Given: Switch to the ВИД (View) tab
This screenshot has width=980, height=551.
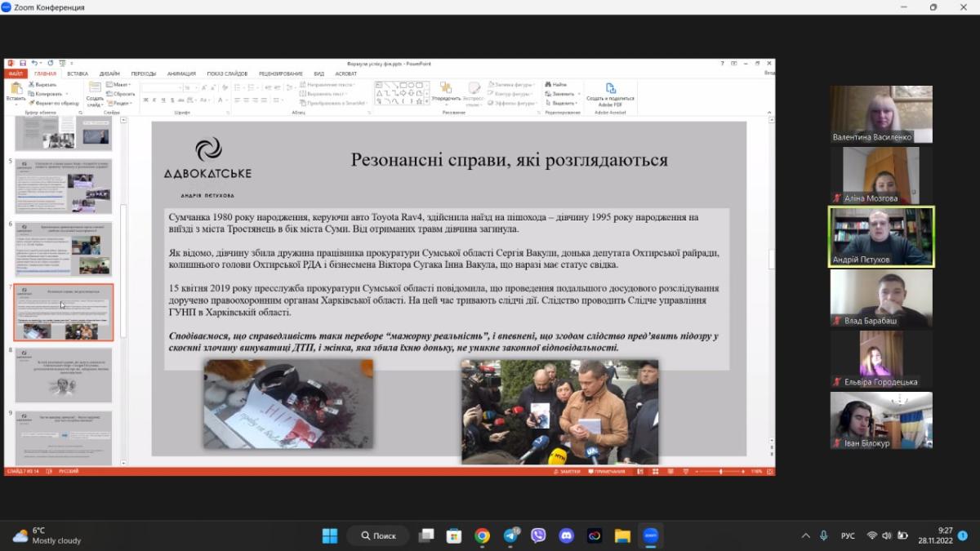Looking at the screenshot, I should click(x=318, y=73).
